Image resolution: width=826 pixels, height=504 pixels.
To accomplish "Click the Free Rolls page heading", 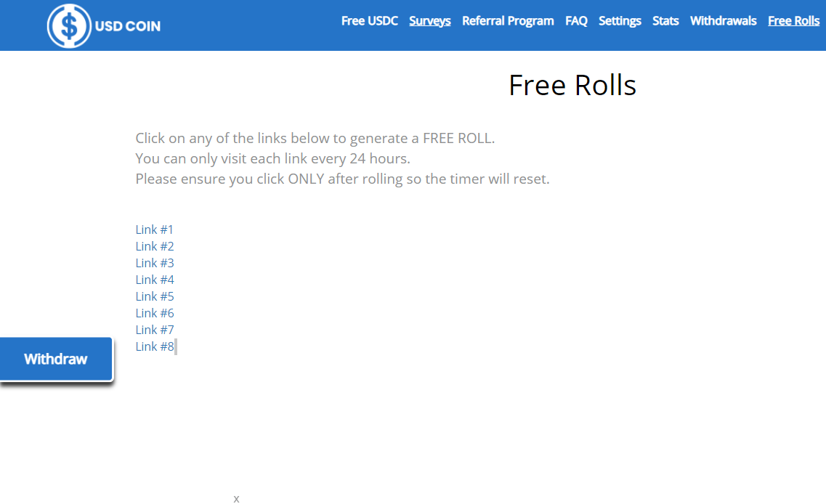I will (x=572, y=85).
